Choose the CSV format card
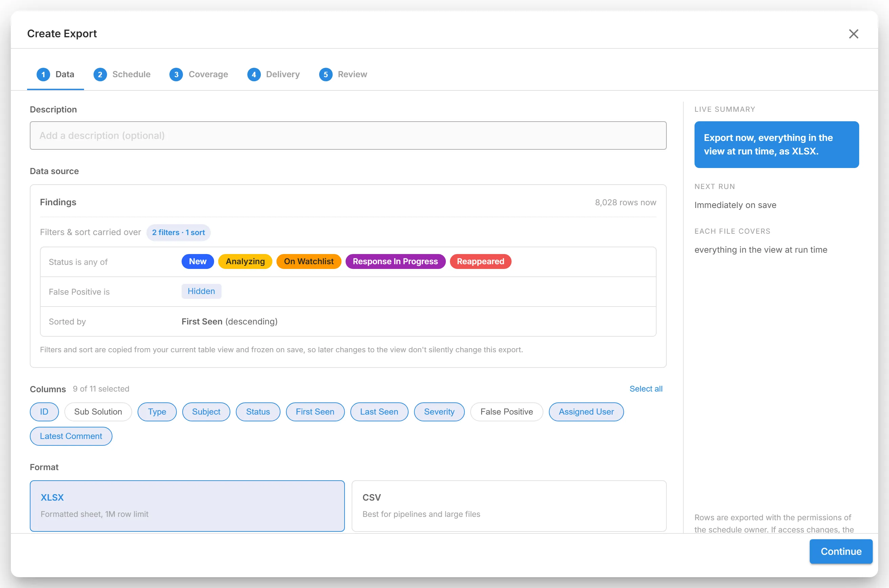The image size is (889, 588). coord(509,506)
